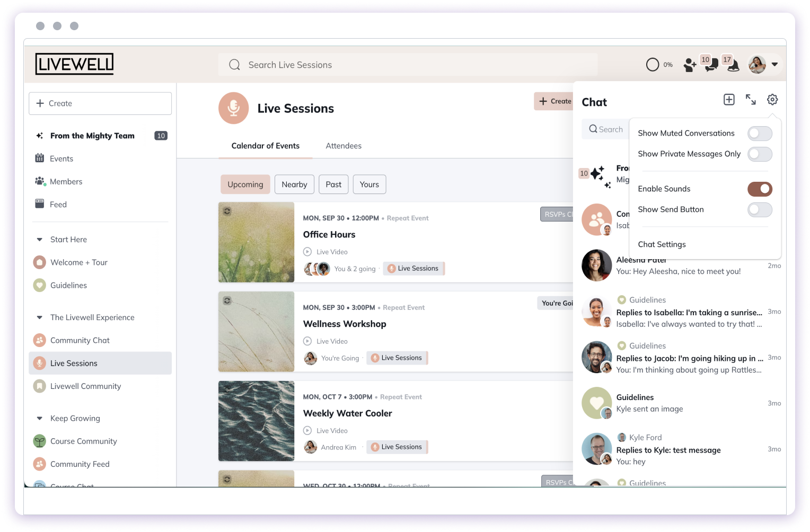Screen dimensions: 810x532
Task: Click the repeat icon on Office Hours thumbnail
Action: [x=227, y=211]
